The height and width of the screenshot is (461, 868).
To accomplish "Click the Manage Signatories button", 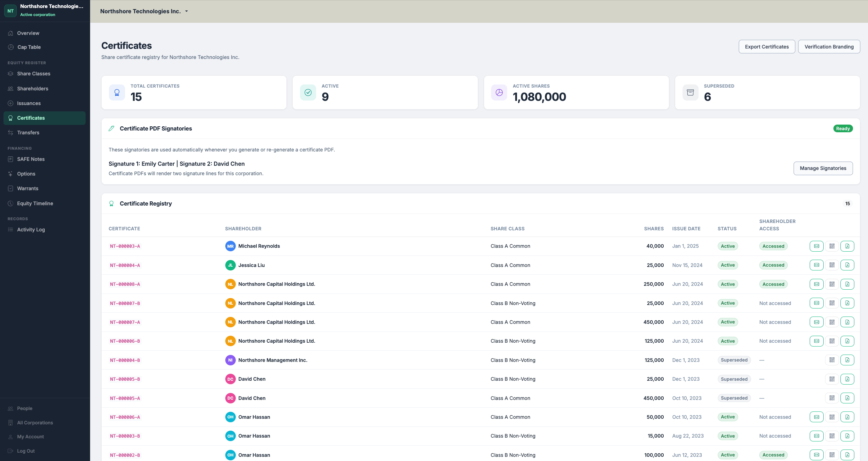I will point(823,168).
